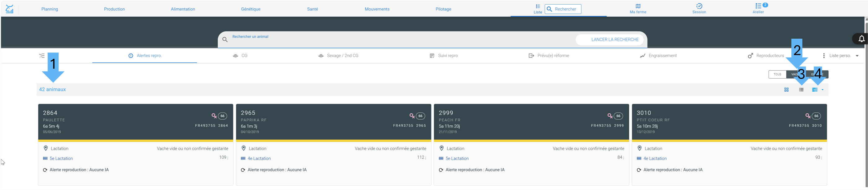
Task: Open the Pilotage menu
Action: click(x=443, y=9)
